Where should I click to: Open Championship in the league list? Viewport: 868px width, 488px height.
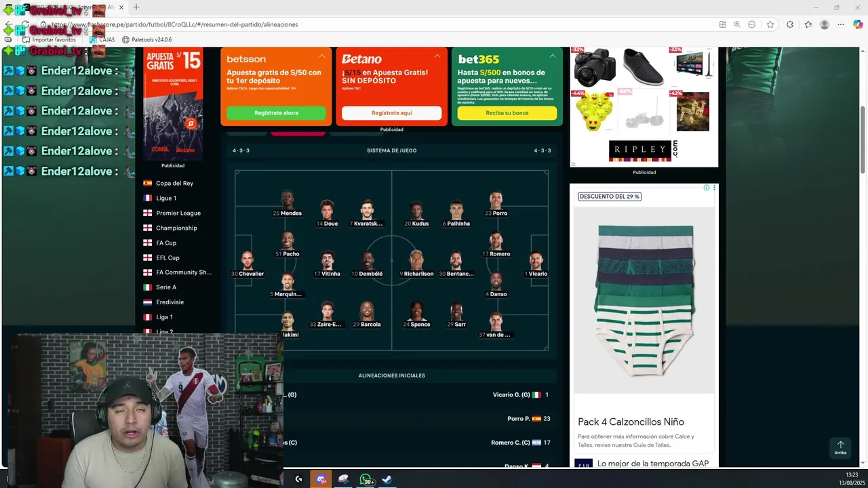tap(176, 228)
